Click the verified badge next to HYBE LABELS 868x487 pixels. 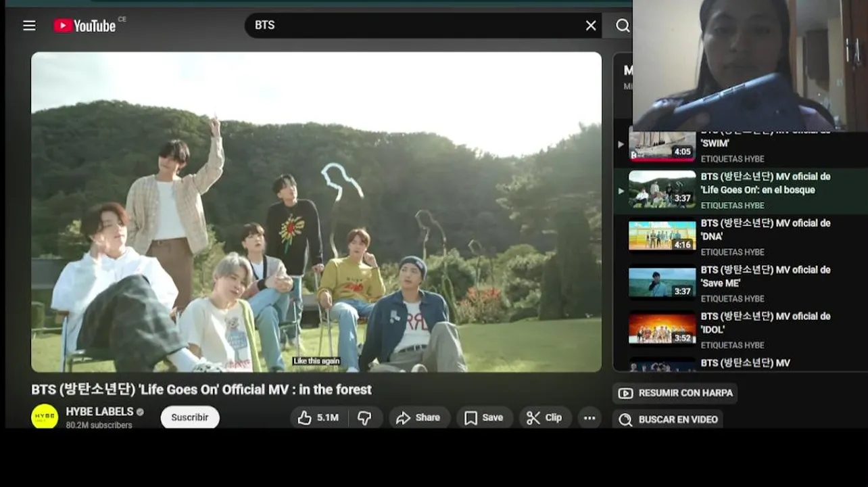tap(140, 412)
